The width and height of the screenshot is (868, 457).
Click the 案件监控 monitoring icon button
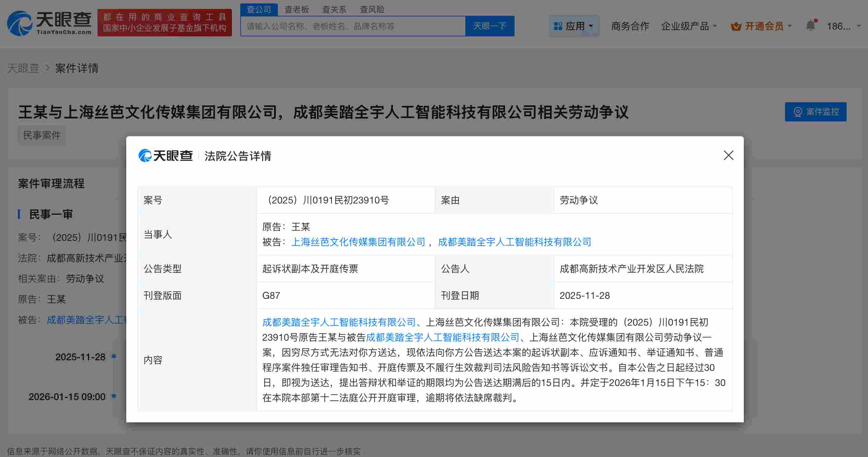click(x=798, y=112)
